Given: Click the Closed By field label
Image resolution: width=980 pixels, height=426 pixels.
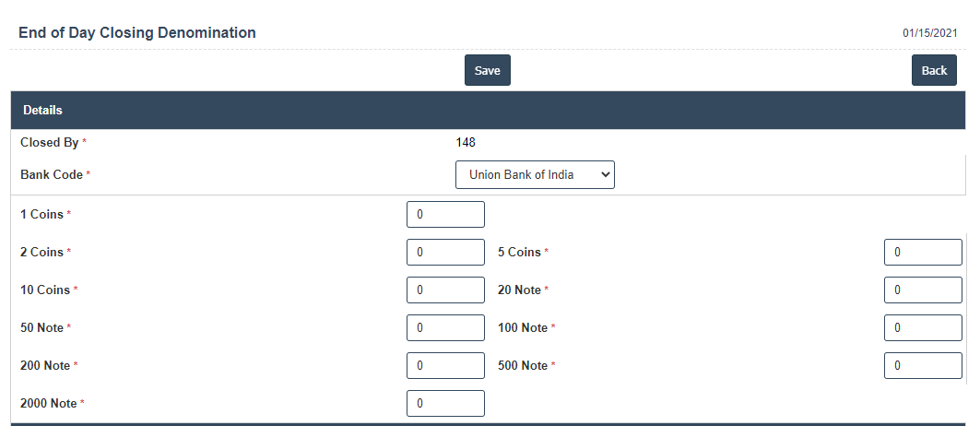Looking at the screenshot, I should coord(49,142).
